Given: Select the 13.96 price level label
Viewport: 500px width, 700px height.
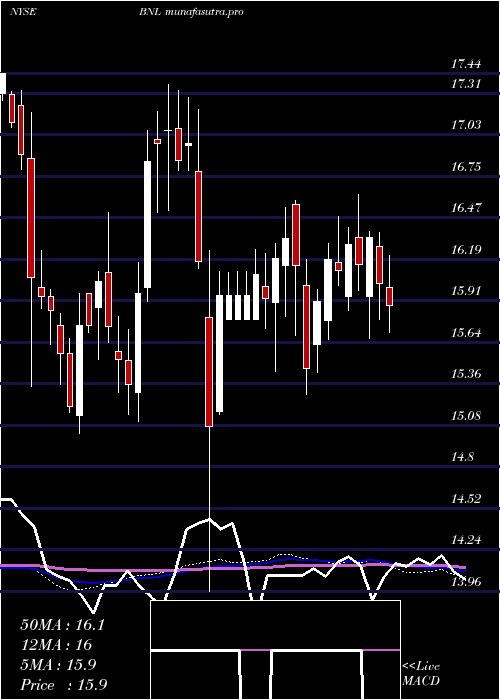Looking at the screenshot, I should coord(466,582).
